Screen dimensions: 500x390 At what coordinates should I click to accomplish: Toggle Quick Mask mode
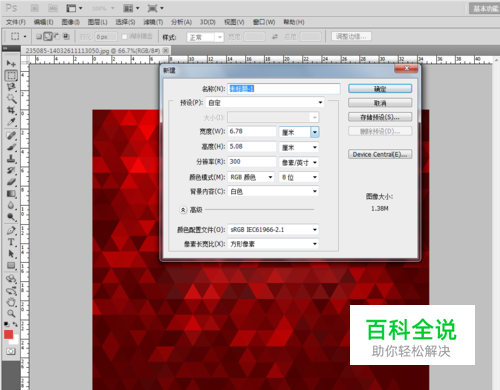point(11,351)
